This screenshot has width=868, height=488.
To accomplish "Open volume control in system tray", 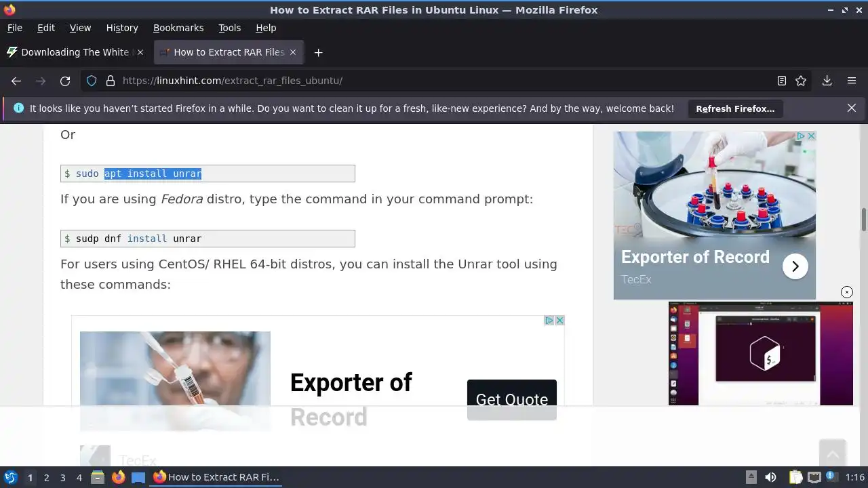I will (770, 477).
